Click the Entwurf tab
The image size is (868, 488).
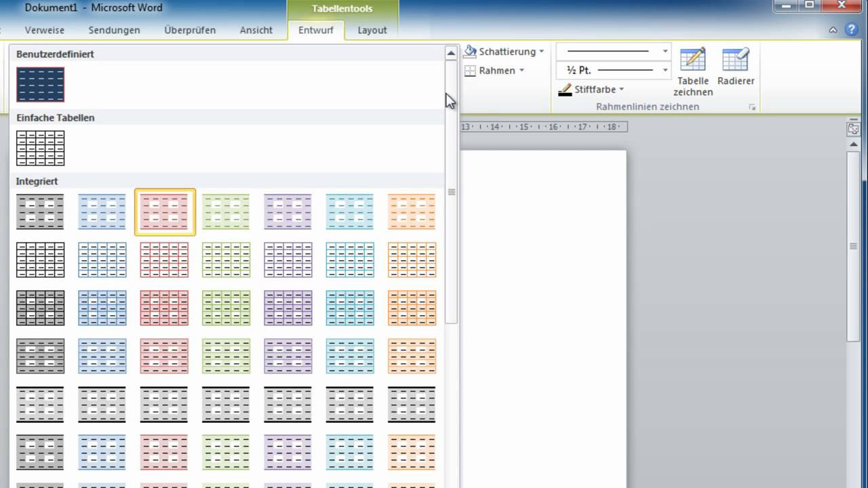316,30
